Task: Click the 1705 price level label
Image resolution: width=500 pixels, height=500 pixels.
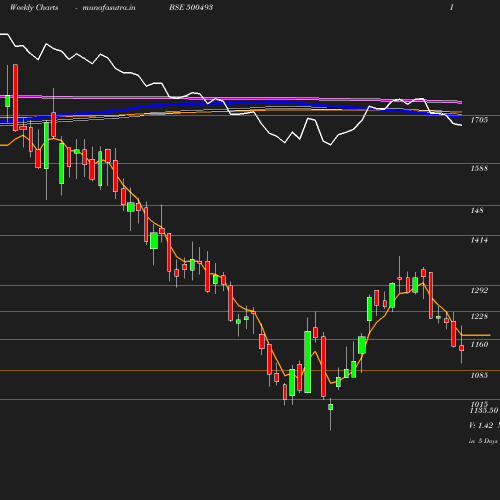Action: coord(479,120)
